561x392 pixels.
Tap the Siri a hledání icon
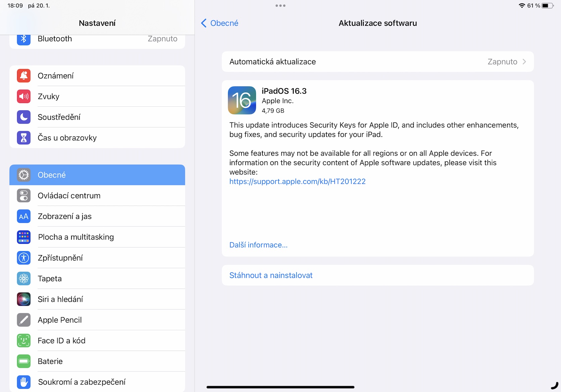tap(23, 299)
